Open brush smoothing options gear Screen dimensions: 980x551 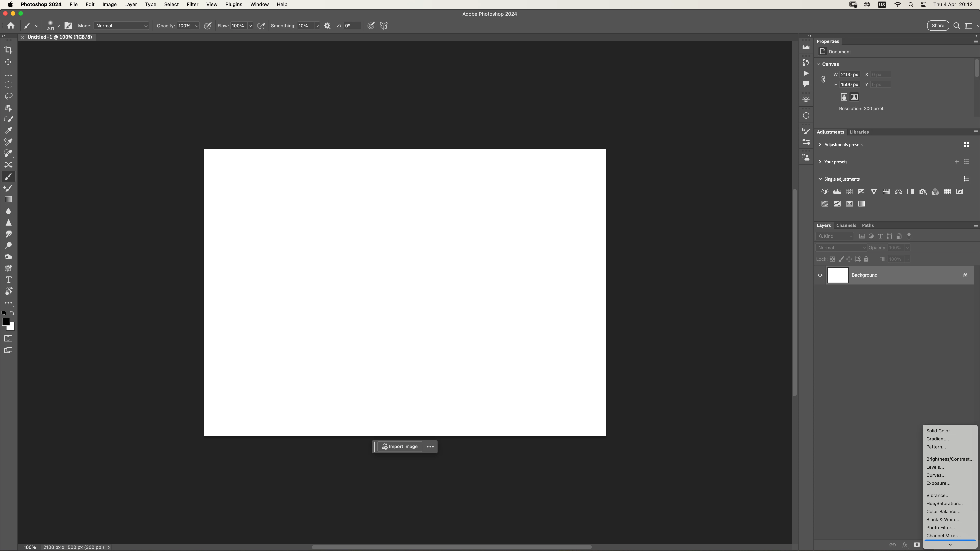[327, 26]
